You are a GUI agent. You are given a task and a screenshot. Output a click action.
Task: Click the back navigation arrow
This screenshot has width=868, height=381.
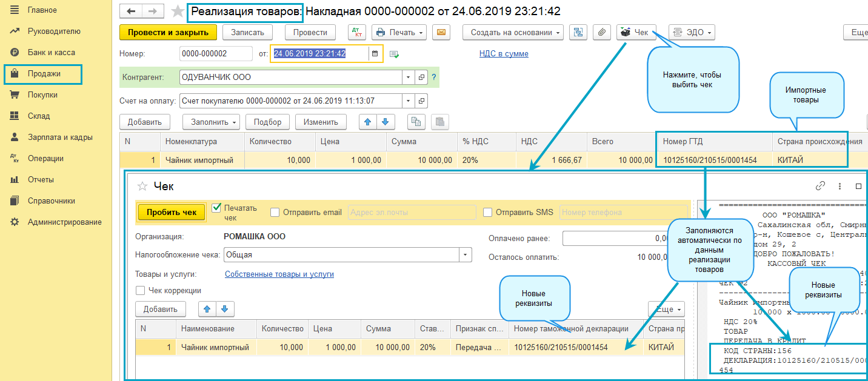tap(131, 12)
